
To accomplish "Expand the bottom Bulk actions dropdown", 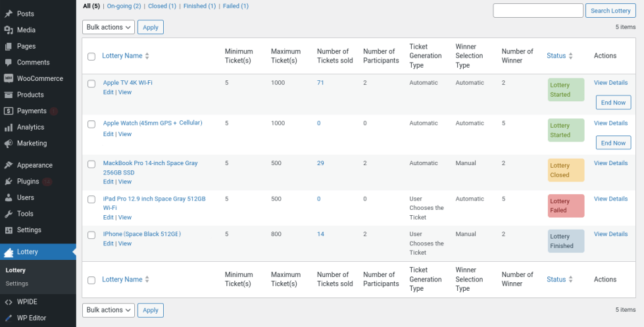I will 109,310.
